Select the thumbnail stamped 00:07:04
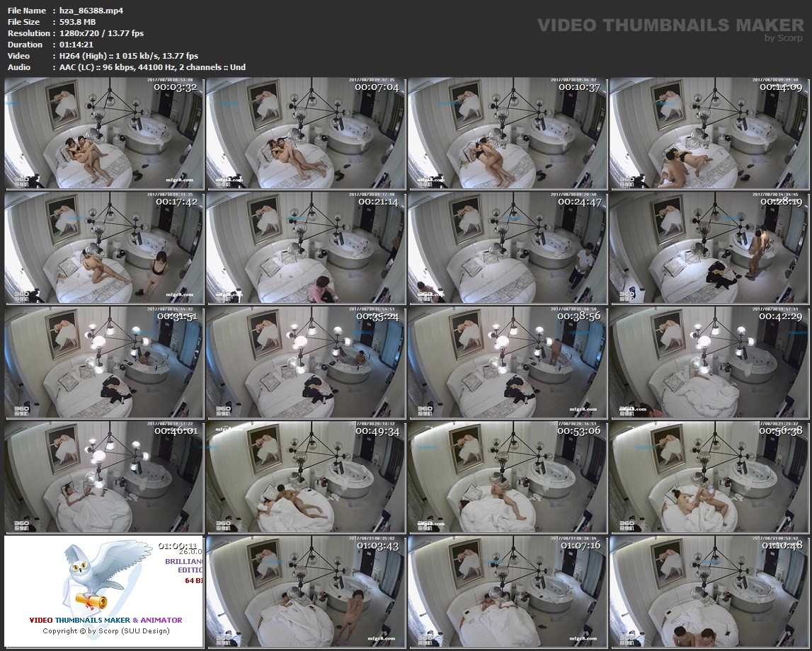812x651 pixels. [x=306, y=133]
